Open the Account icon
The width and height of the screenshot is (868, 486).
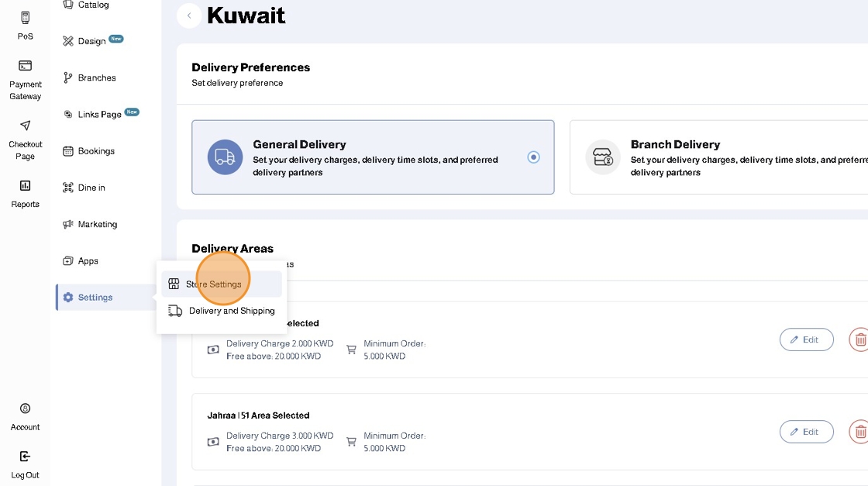click(x=26, y=408)
